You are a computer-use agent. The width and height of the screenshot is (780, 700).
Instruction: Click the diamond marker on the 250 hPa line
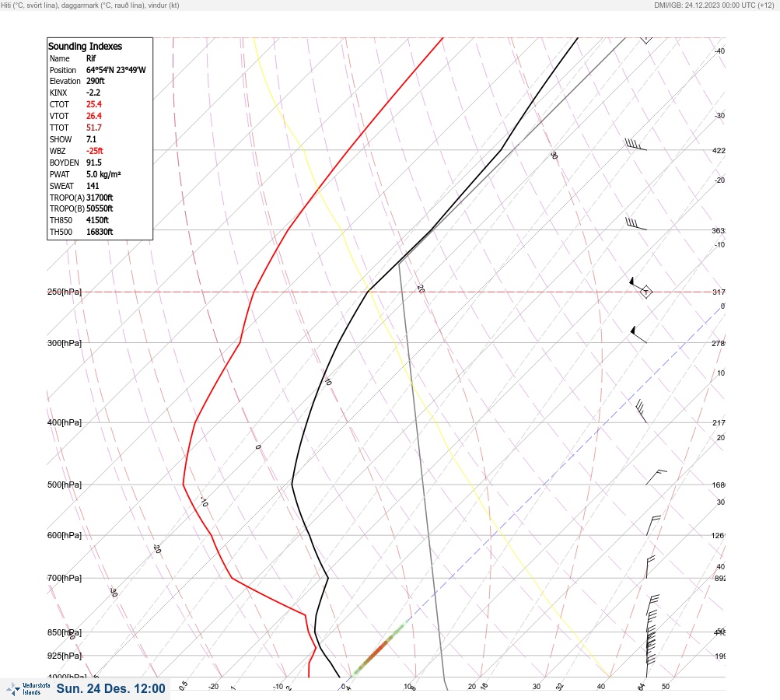[645, 292]
